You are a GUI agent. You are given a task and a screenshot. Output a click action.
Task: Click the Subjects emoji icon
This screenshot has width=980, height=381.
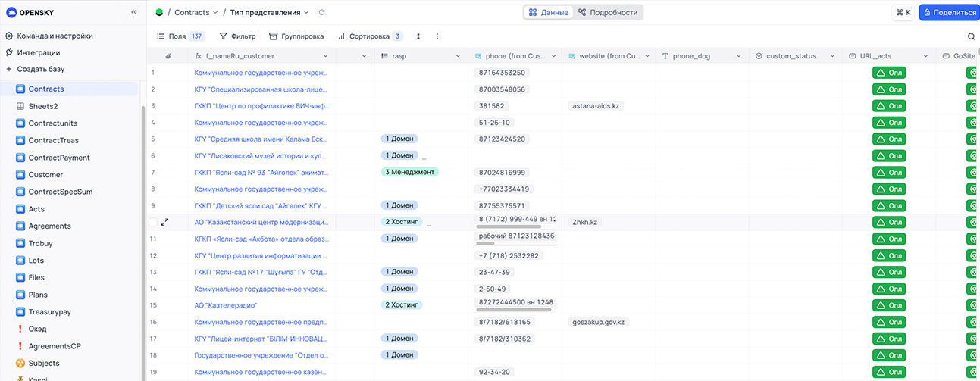[20, 364]
